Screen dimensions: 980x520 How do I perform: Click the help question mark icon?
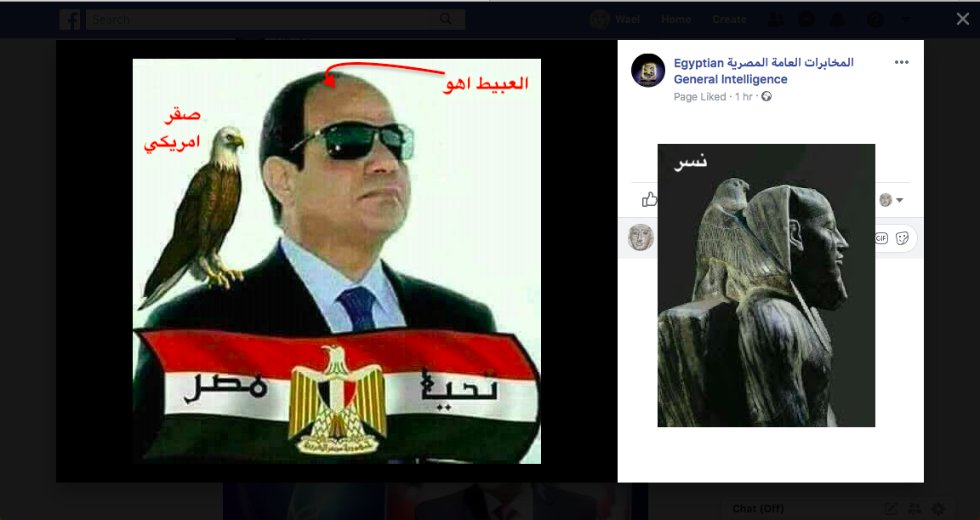(x=875, y=20)
